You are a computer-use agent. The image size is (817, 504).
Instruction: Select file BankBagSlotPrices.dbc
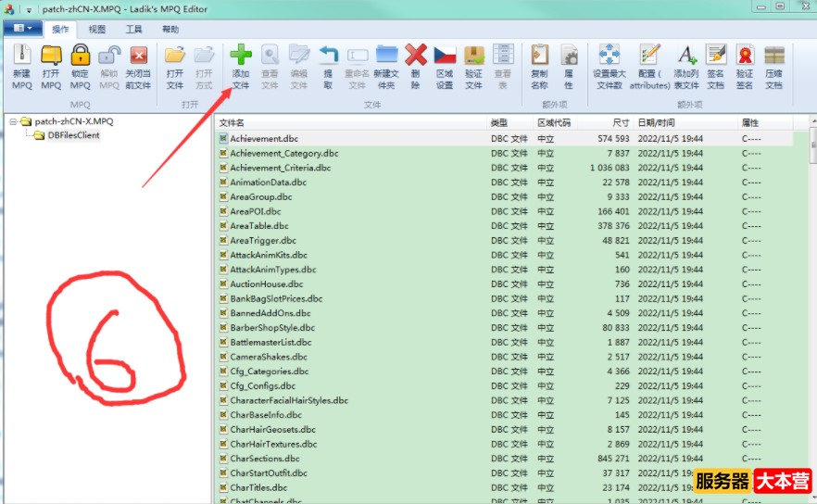tap(276, 298)
